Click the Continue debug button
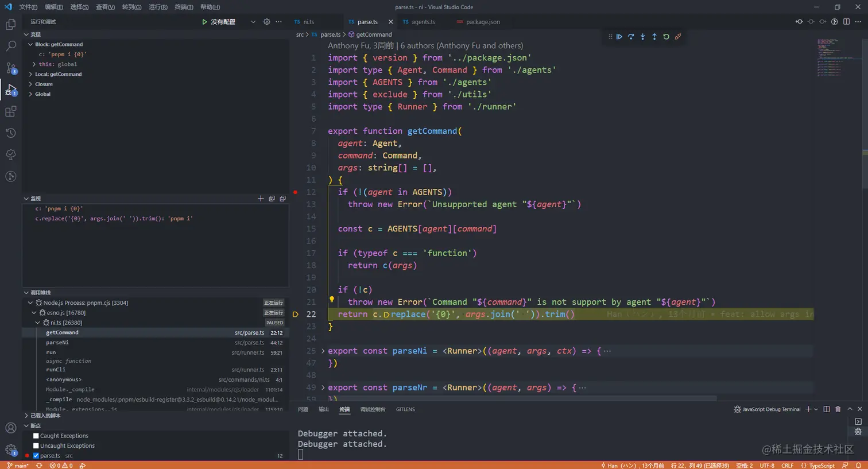The height and width of the screenshot is (469, 868). click(619, 37)
